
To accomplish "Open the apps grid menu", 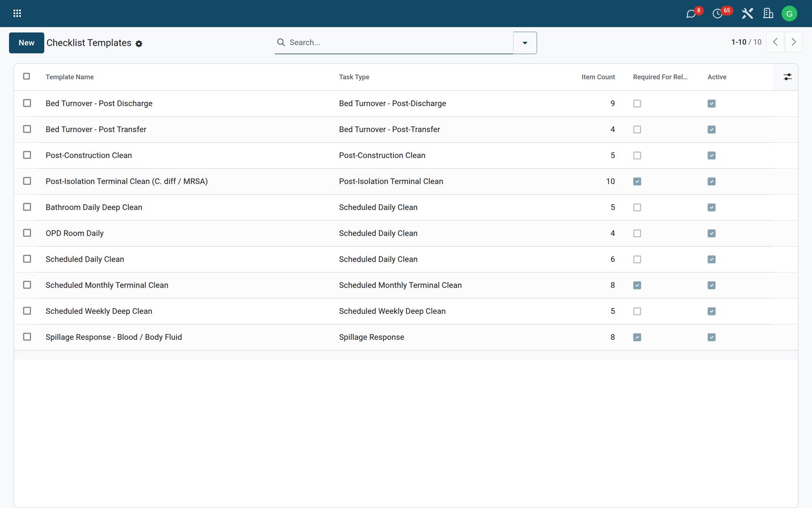I will tap(17, 13).
